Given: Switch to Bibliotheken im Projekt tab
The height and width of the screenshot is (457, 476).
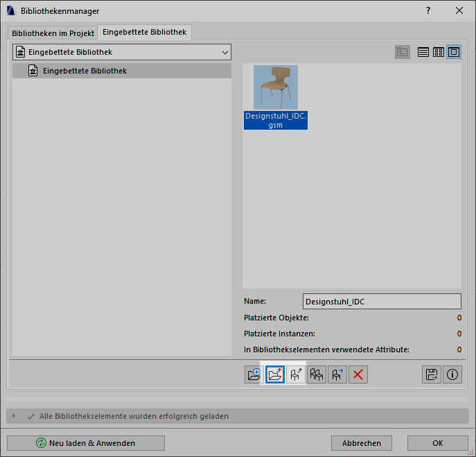Looking at the screenshot, I should [x=53, y=33].
